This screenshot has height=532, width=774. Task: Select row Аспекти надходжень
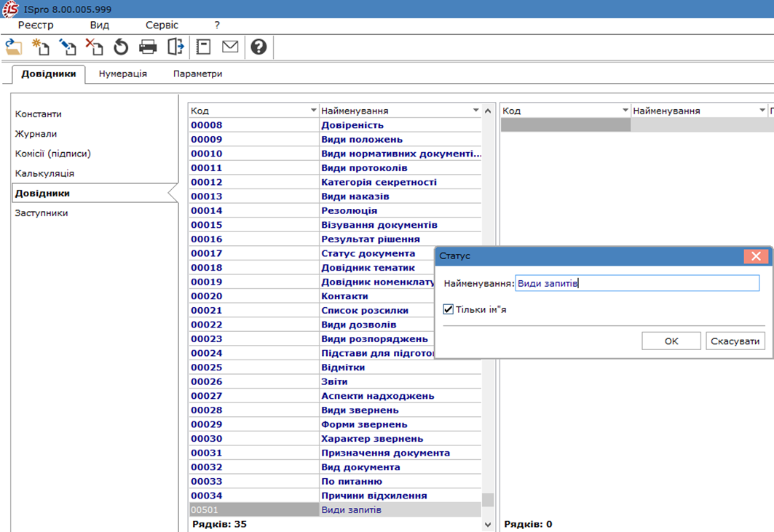[335, 396]
